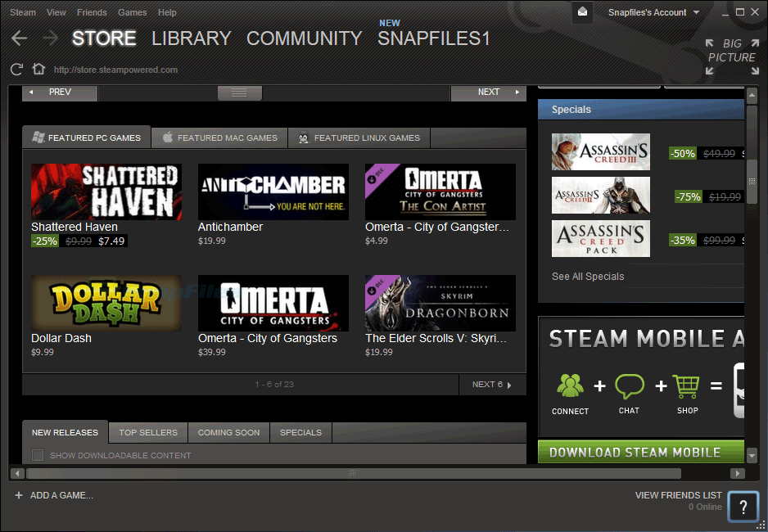The width and height of the screenshot is (768, 532).
Task: Click the plus icon beside Add a Game
Action: point(19,495)
